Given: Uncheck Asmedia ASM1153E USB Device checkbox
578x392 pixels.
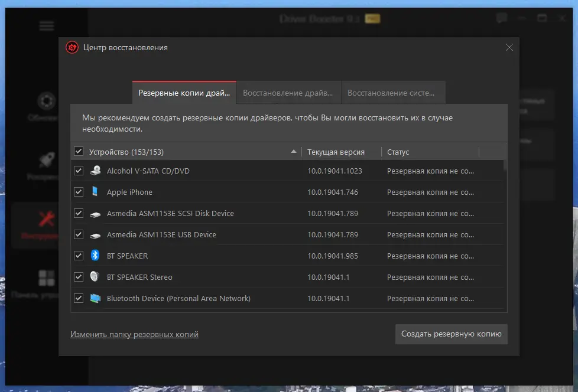Looking at the screenshot, I should (79, 234).
